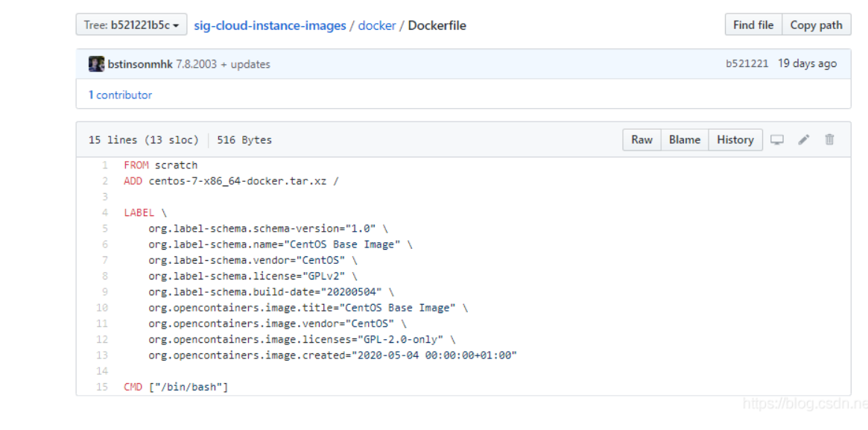Click line number 4 of LABEL statement
Image resolution: width=868 pixels, height=430 pixels.
105,213
